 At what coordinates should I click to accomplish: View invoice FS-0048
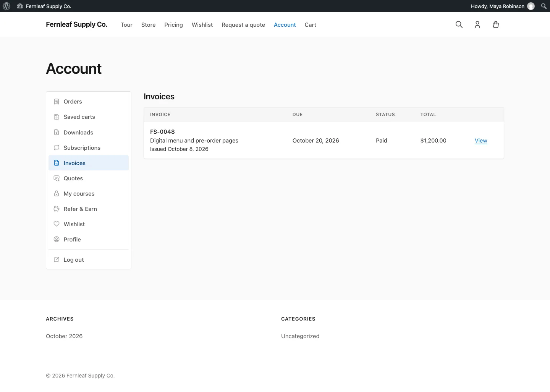click(481, 141)
